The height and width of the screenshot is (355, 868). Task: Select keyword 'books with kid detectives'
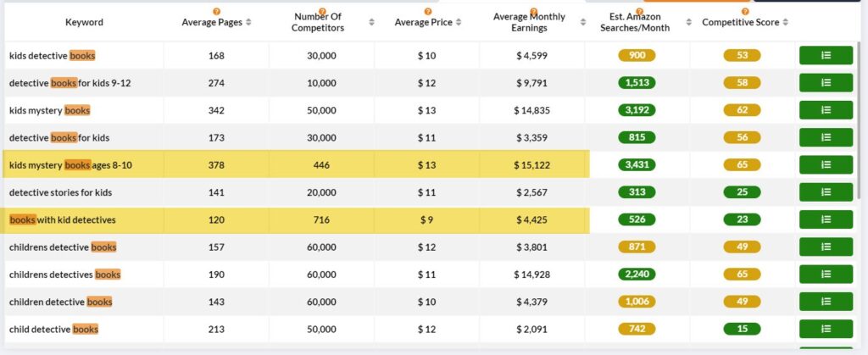click(x=63, y=220)
